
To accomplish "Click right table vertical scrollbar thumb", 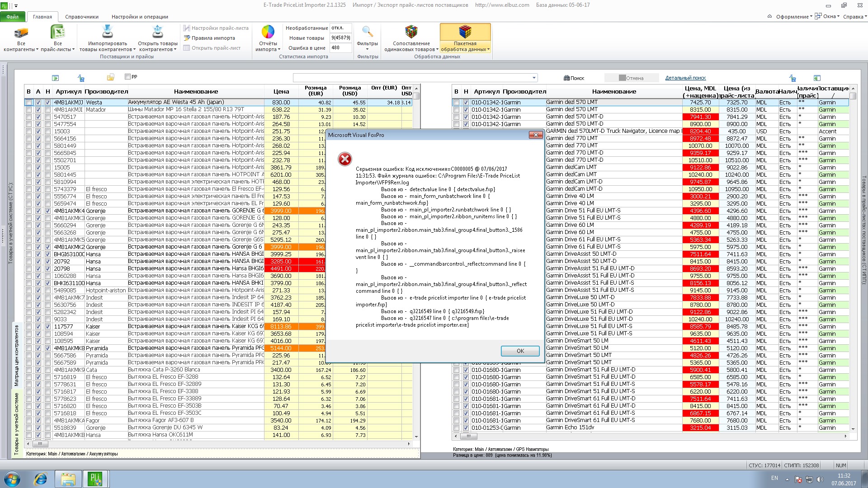I will [853, 96].
